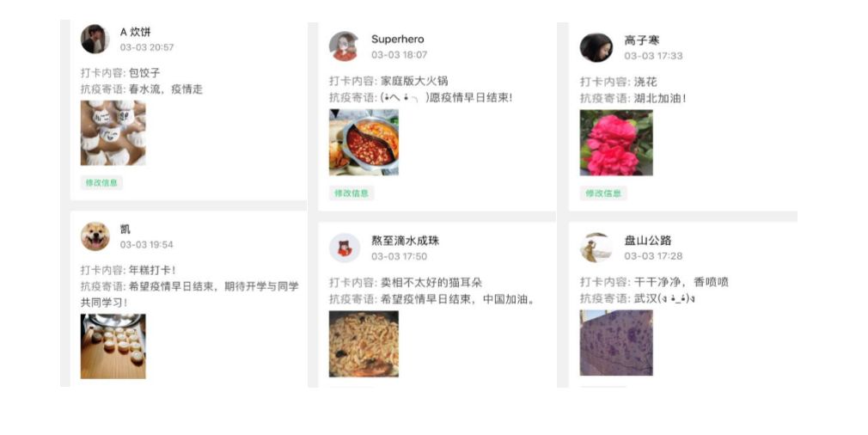Viewport: 868px width, 435px height.
Task: View the hot pot photo
Action: [x=364, y=142]
